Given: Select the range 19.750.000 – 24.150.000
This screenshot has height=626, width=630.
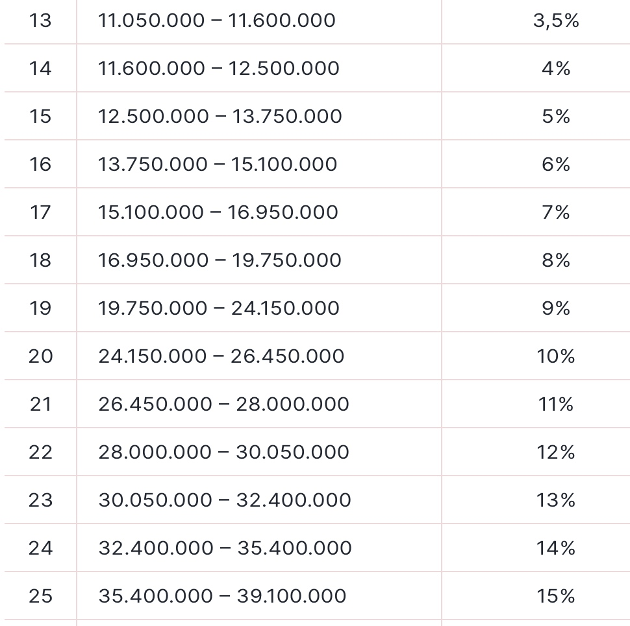Looking at the screenshot, I should tap(219, 308).
